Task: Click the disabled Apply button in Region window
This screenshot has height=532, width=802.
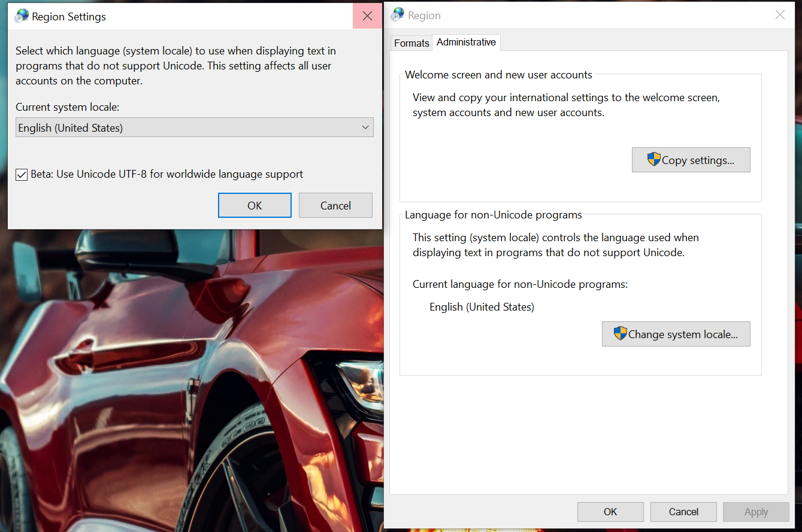Action: (x=756, y=512)
